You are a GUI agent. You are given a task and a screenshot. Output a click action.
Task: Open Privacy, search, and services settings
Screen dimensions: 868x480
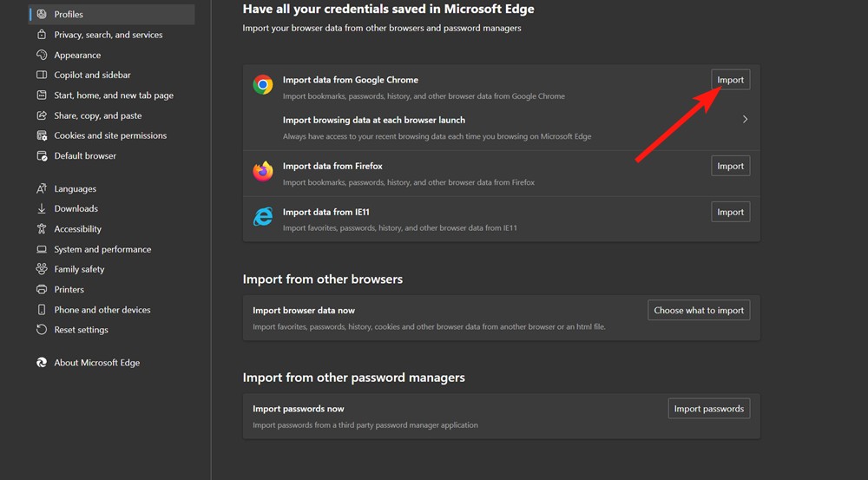tap(108, 35)
